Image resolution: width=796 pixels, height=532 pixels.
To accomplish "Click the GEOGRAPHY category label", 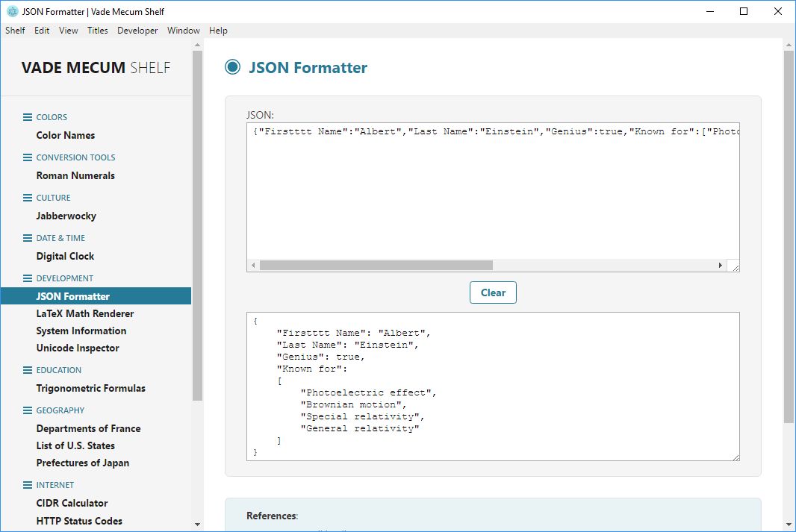I will tap(60, 410).
